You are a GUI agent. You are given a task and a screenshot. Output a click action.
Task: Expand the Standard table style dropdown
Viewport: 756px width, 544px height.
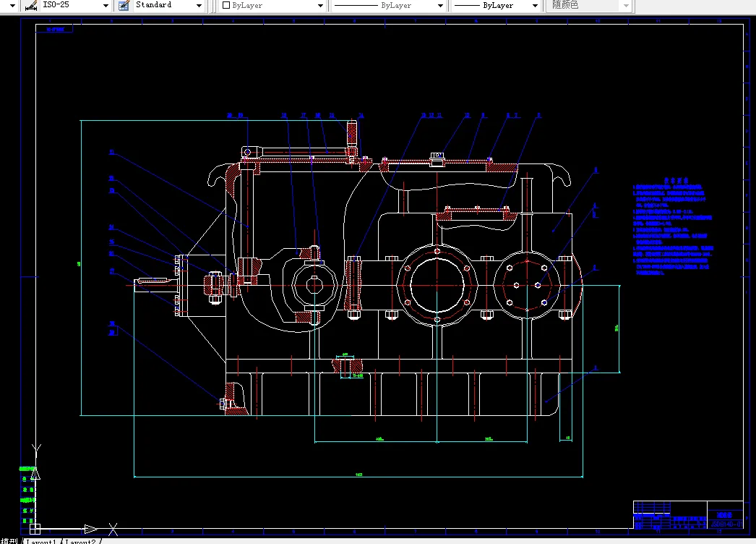(x=199, y=5)
